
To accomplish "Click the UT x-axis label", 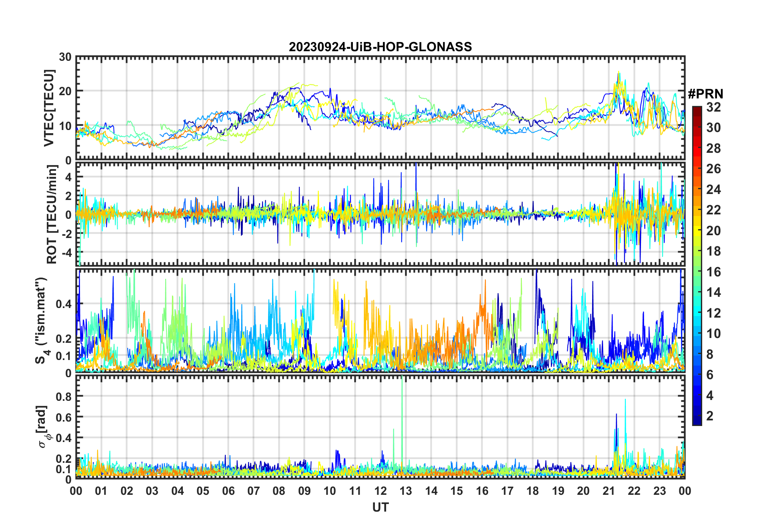I will pos(380,507).
